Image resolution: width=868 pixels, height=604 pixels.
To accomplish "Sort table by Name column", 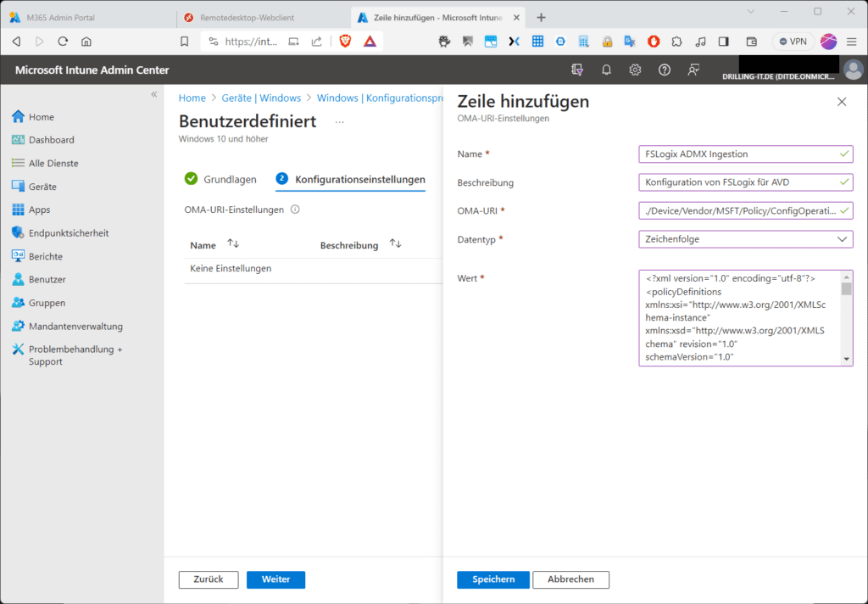I will point(214,244).
